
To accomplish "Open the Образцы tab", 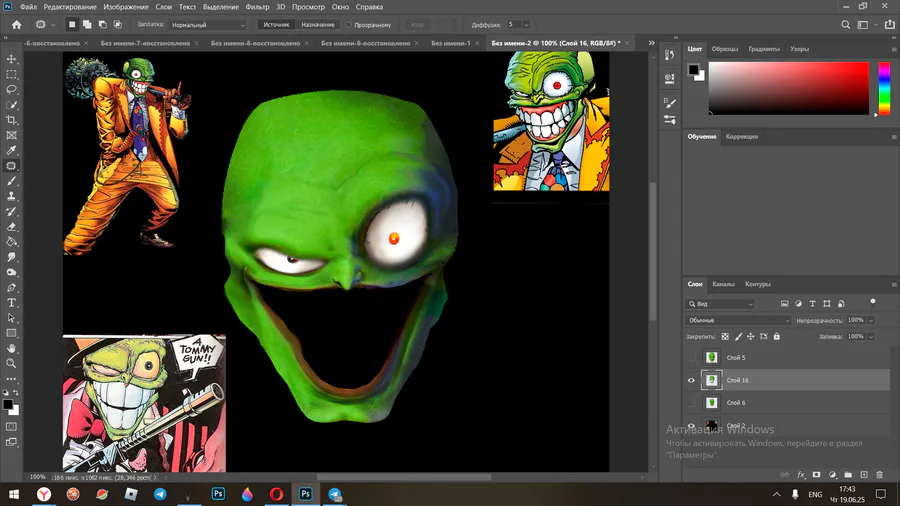I will [725, 49].
